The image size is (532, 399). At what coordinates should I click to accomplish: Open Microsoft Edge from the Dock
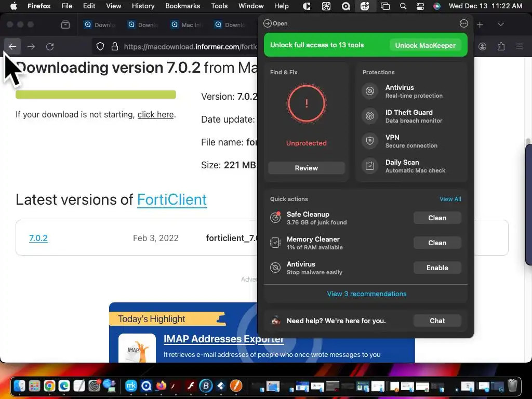coord(64,386)
